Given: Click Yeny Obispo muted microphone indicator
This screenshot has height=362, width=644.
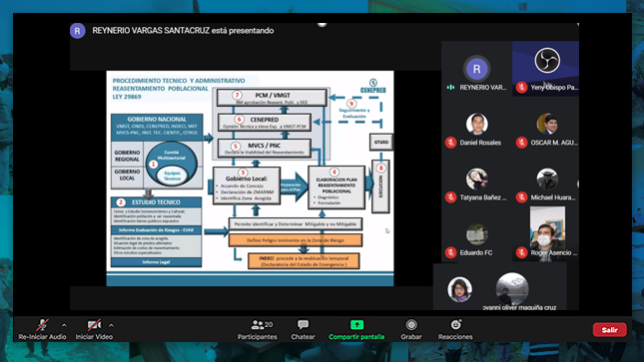Looking at the screenshot, I should 521,87.
